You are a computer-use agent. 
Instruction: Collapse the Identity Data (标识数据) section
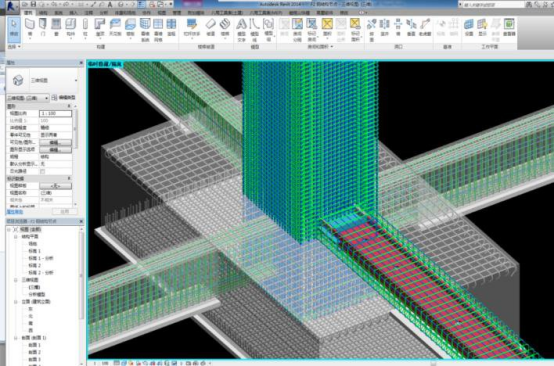coord(69,178)
